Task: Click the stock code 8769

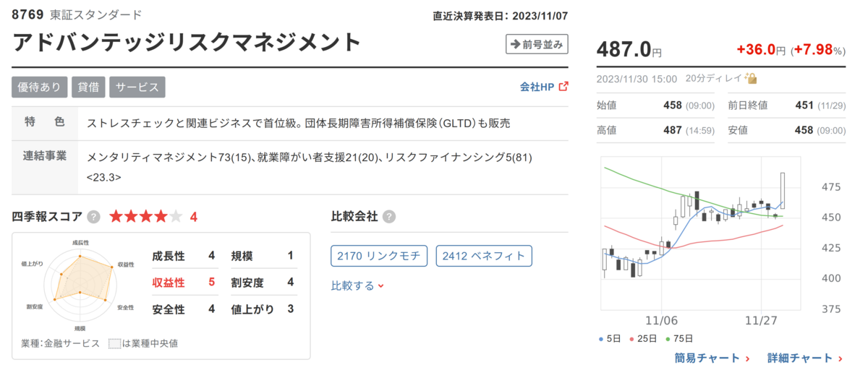Action: tap(28, 15)
